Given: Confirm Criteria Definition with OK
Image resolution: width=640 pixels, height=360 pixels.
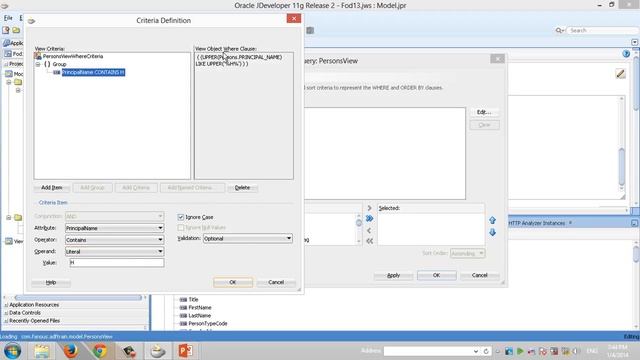Looking at the screenshot, I should click(x=233, y=282).
